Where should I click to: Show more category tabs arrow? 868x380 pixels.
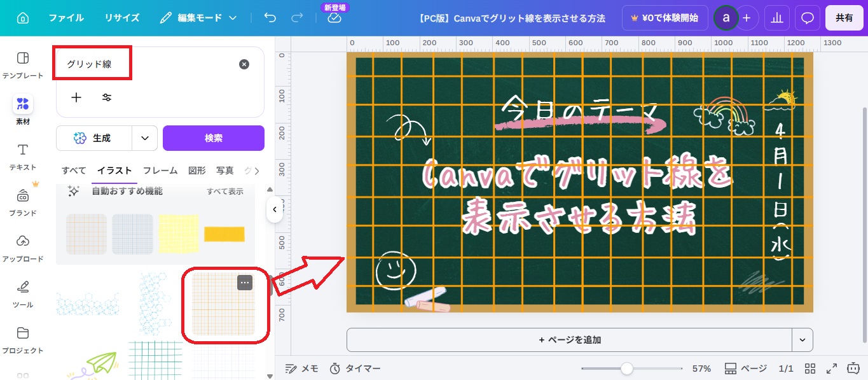click(256, 171)
